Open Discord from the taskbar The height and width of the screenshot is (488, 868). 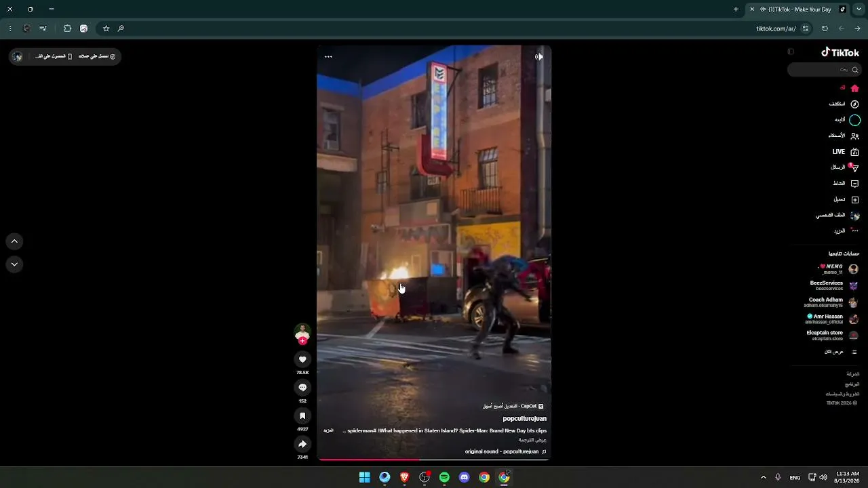point(465,477)
